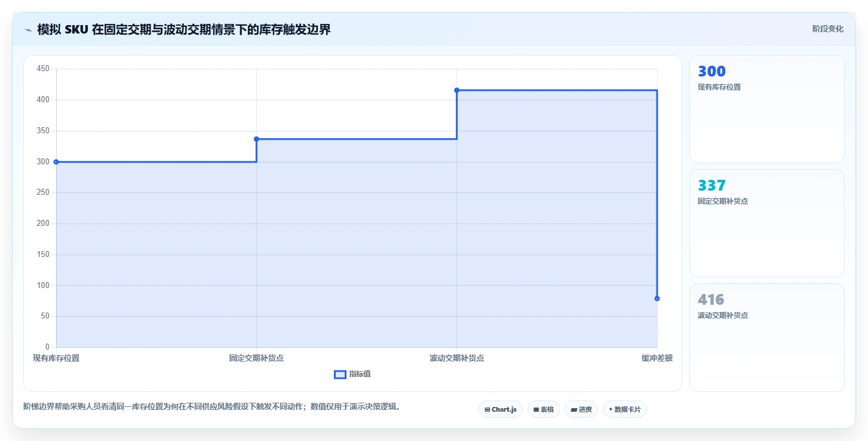Click the x-axis label 缓冲差额
This screenshot has width=868, height=441.
pyautogui.click(x=657, y=358)
